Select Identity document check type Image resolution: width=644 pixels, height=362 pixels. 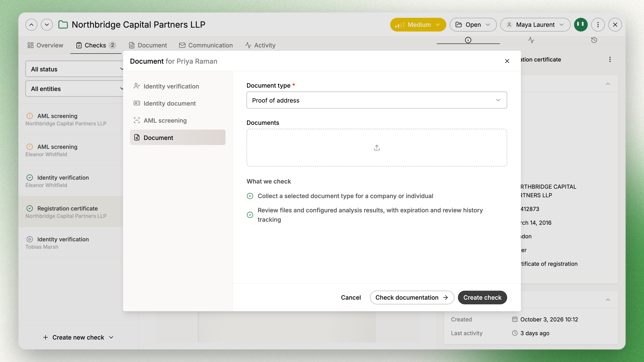(178, 103)
